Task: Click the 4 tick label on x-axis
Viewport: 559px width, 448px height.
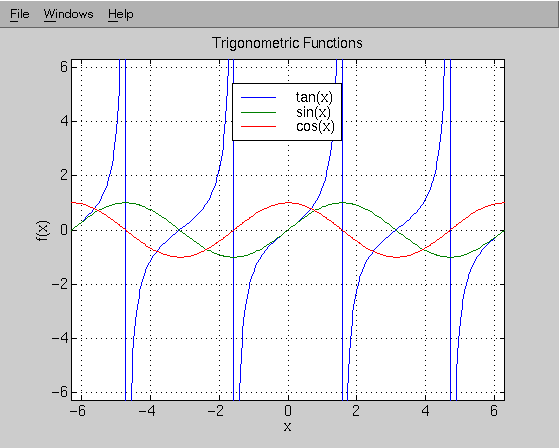Action: pos(425,411)
